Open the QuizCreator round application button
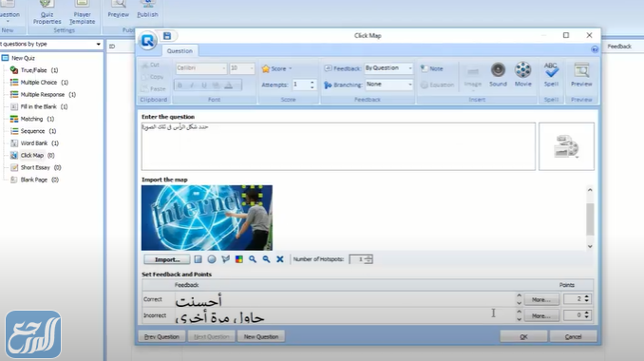This screenshot has width=644, height=361. [x=148, y=41]
